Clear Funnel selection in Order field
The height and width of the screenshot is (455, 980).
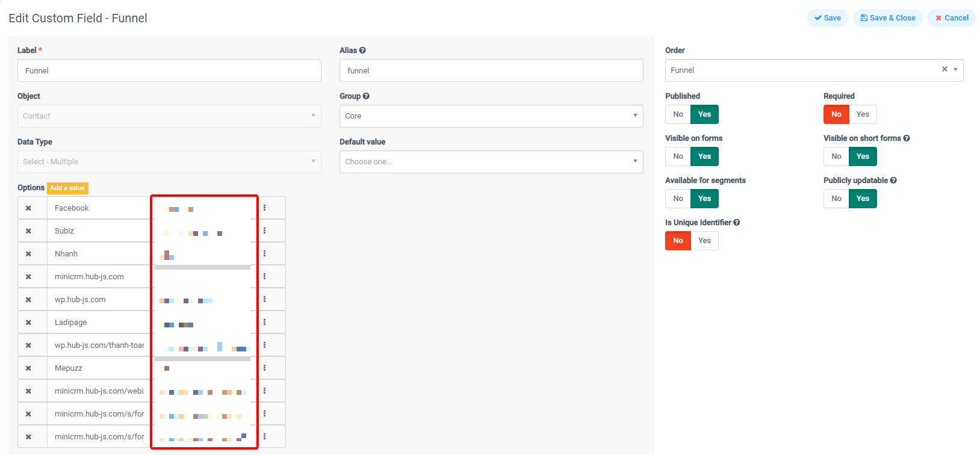pyautogui.click(x=944, y=70)
